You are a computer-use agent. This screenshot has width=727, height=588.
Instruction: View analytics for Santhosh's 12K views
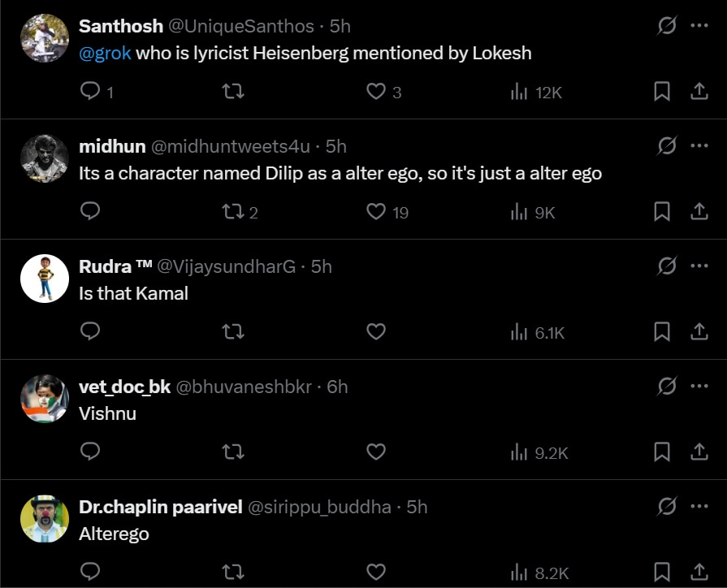(x=536, y=92)
